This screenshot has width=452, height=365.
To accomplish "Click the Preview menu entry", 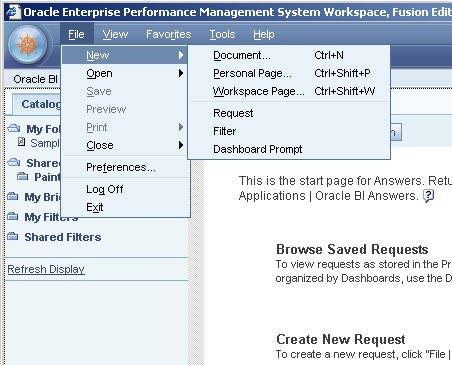I will [x=125, y=109].
